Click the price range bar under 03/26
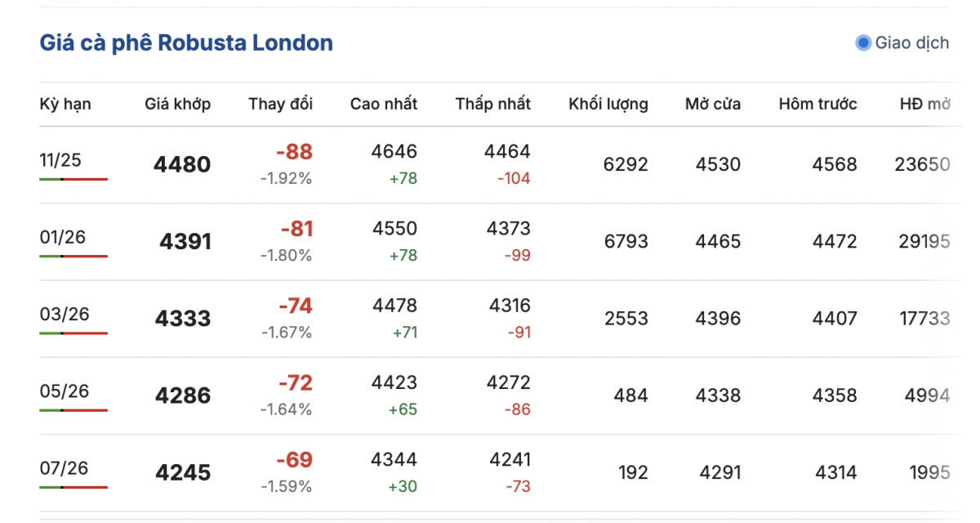This screenshot has width=980, height=523. [73, 333]
